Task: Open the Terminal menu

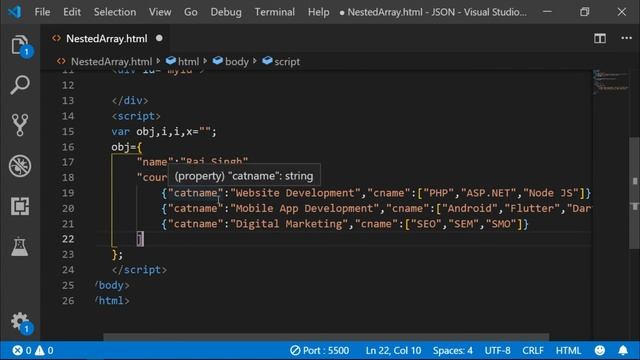Action: pos(275,12)
